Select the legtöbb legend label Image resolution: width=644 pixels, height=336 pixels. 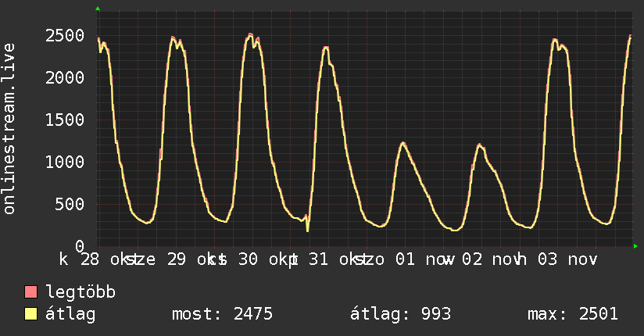tap(80, 292)
